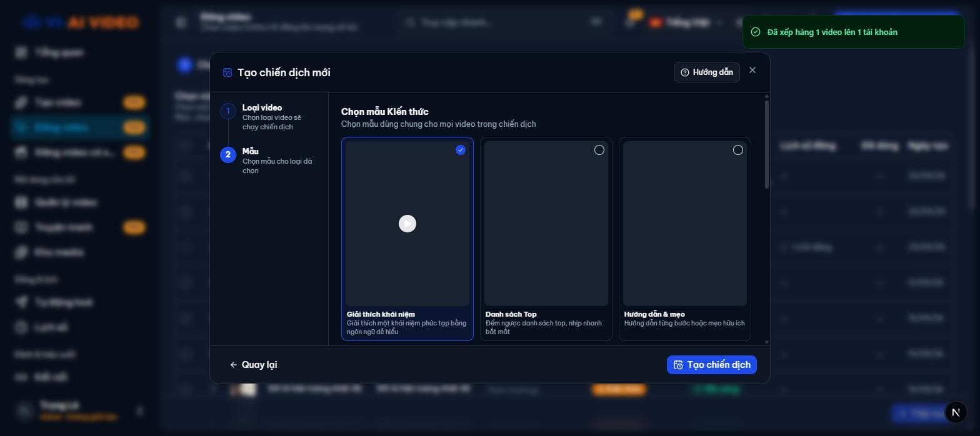
Task: Click the Danh sách Top template thumbnail
Action: click(x=546, y=224)
